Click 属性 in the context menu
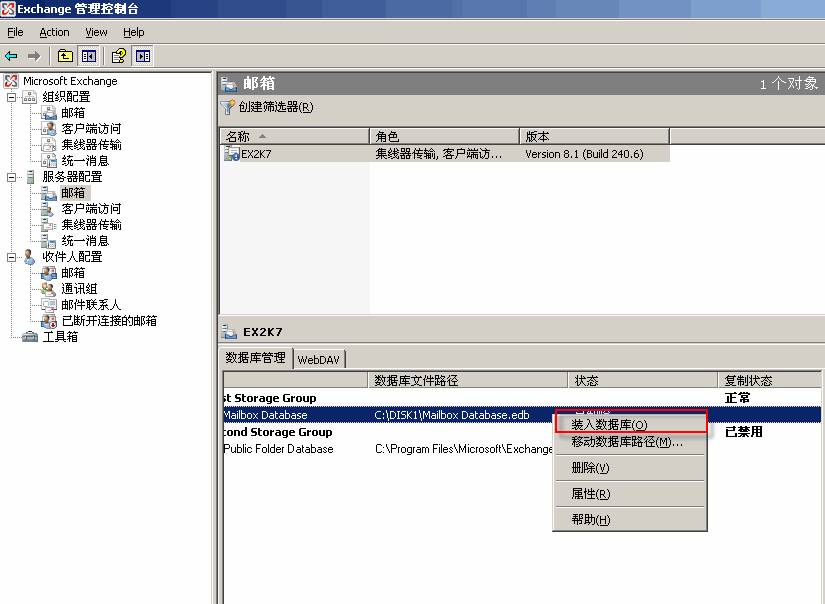Viewport: 825px width, 604px height. (x=590, y=494)
